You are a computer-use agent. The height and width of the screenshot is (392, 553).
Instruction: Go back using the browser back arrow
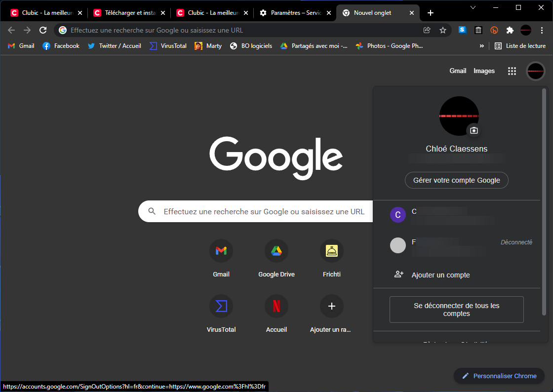tap(11, 30)
